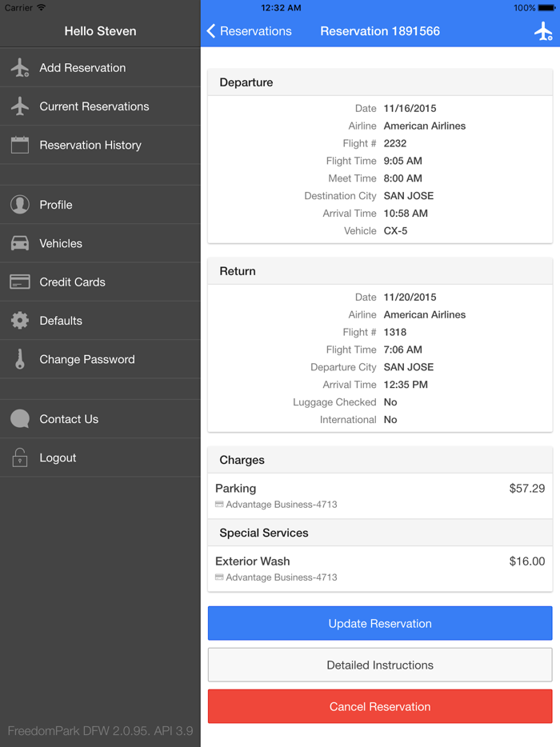Click the Change Password key icon
This screenshot has height=747, width=560.
coord(20,359)
